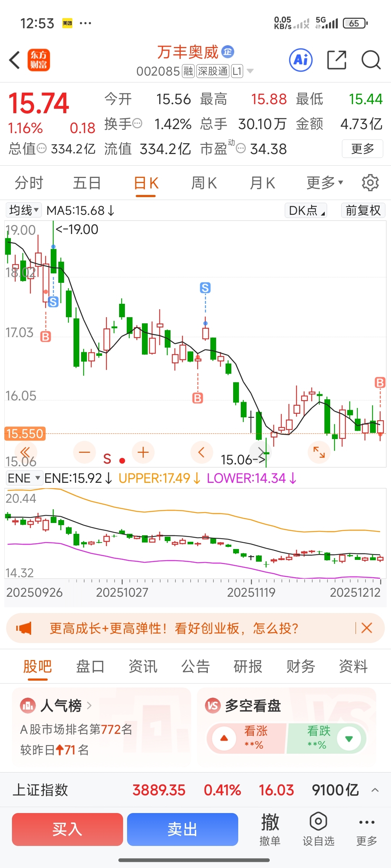Switch to 分时 chart tab
The image size is (391, 868).
(29, 183)
